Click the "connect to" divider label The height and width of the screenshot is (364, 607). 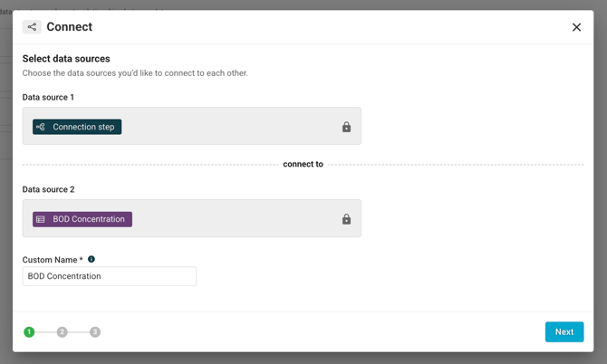(303, 165)
